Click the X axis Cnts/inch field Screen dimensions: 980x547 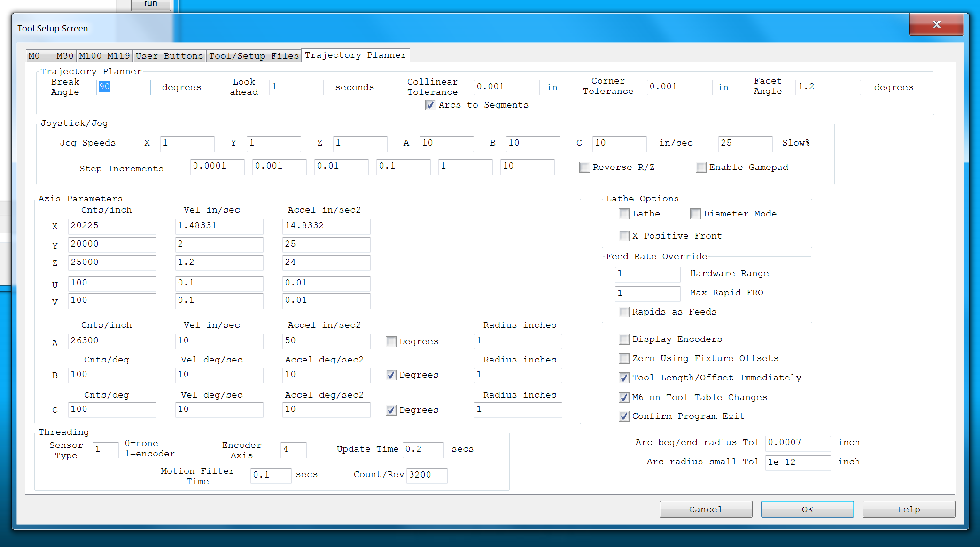(112, 226)
